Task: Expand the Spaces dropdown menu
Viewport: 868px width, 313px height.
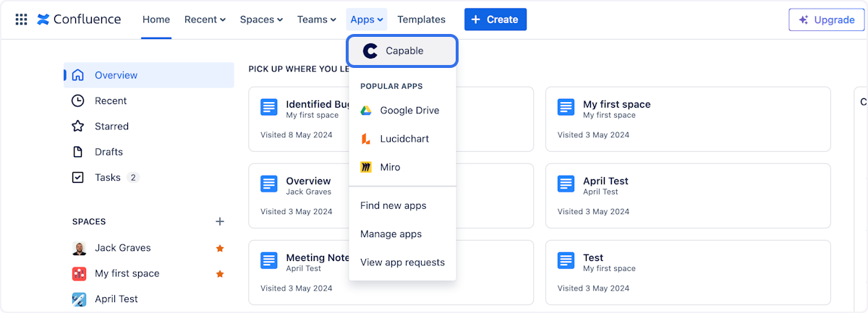Action: [x=262, y=20]
